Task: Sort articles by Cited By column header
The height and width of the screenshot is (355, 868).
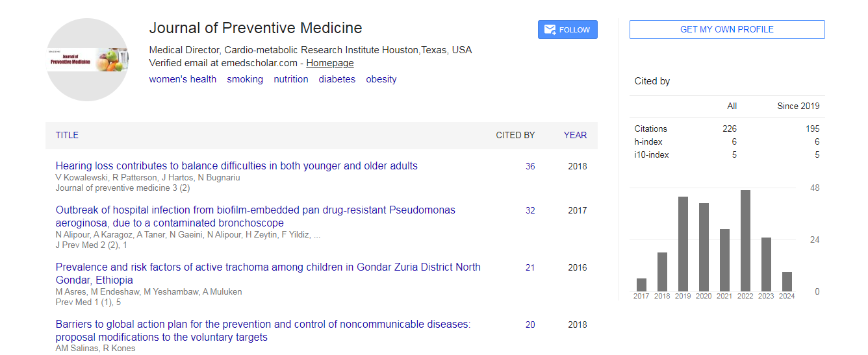Action: click(x=515, y=136)
